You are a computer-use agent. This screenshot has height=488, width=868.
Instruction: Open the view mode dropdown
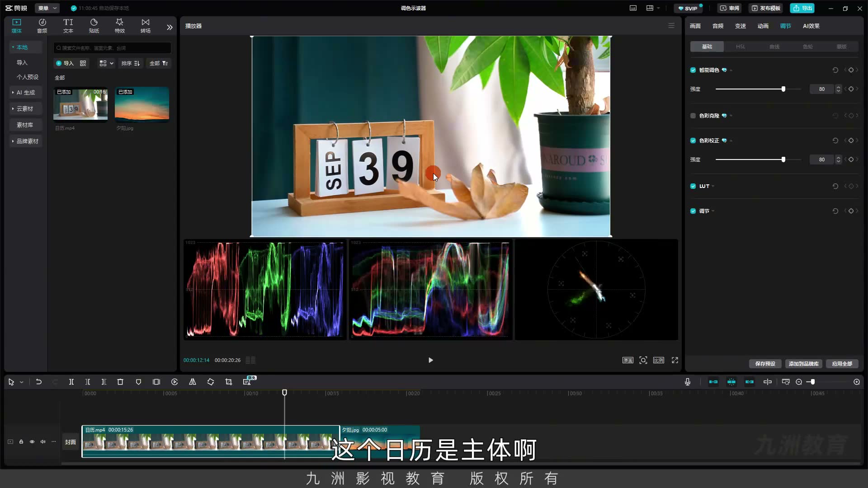click(107, 63)
